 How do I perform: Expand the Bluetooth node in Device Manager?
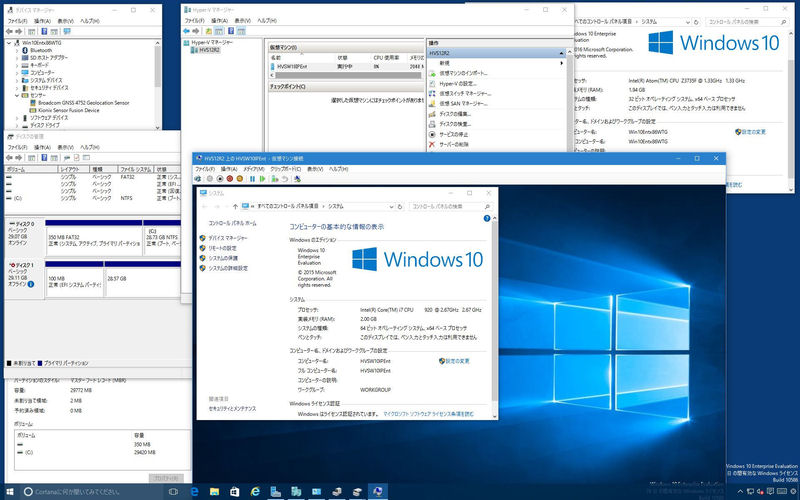coord(17,51)
